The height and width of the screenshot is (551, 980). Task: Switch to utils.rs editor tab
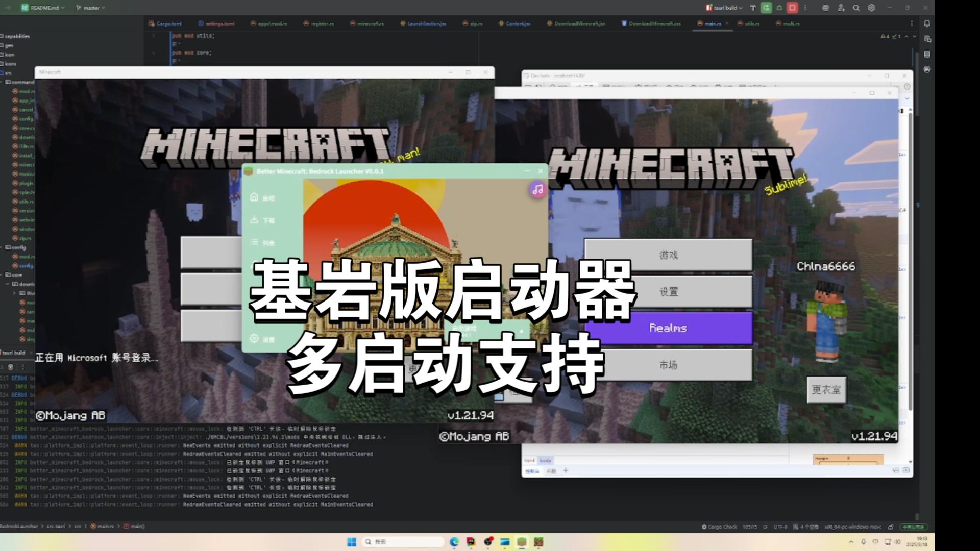tap(748, 23)
